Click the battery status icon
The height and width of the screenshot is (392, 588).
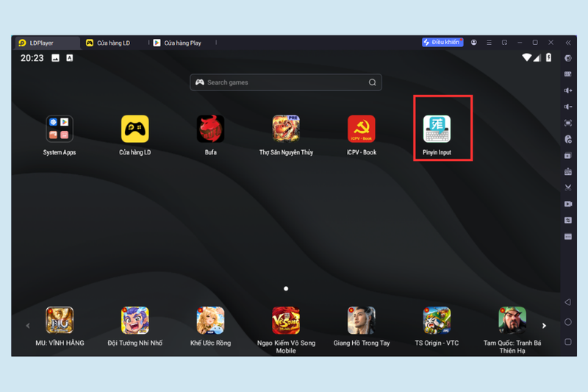pos(548,58)
